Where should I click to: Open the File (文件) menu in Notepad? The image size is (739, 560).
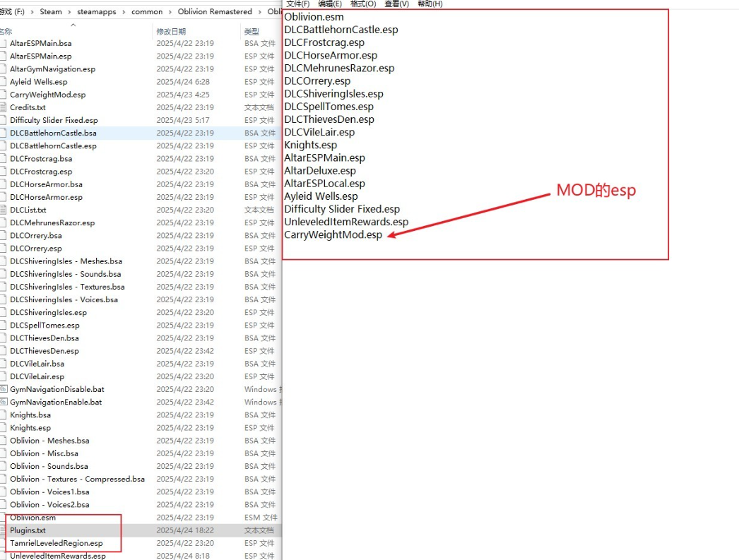[298, 4]
